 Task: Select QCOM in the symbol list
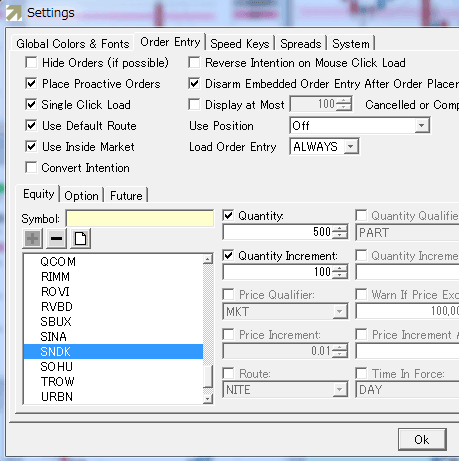(x=113, y=261)
